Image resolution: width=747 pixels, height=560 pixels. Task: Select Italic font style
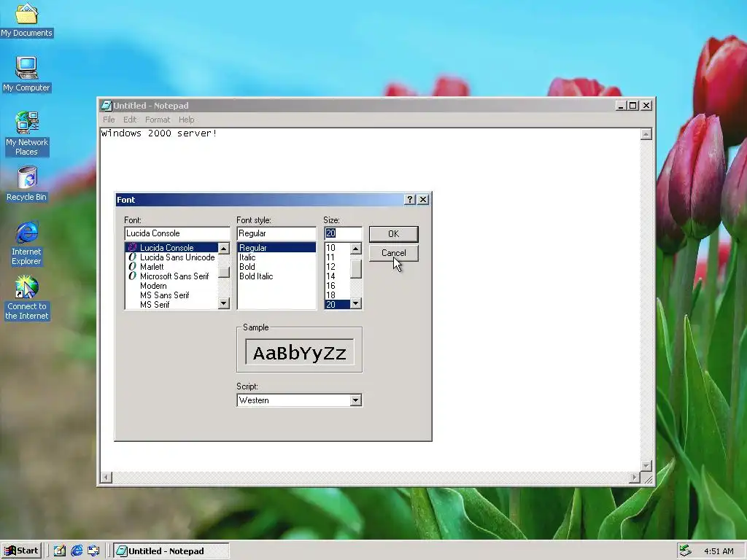(276, 257)
